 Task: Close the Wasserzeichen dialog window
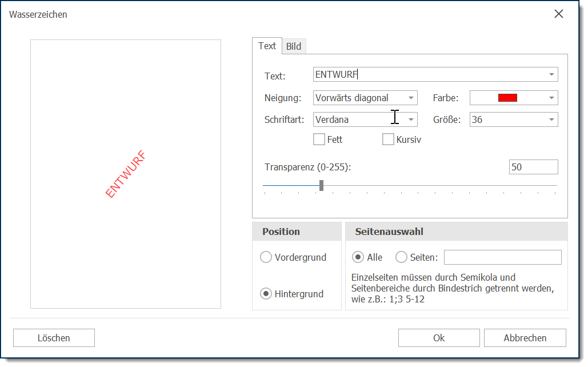coord(558,14)
